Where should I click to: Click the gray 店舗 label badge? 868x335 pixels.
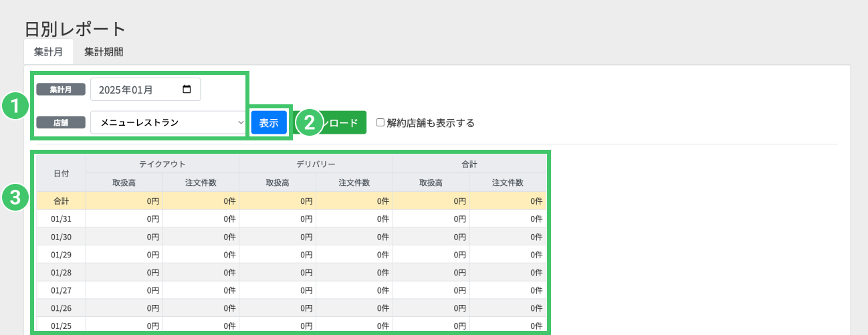[61, 122]
